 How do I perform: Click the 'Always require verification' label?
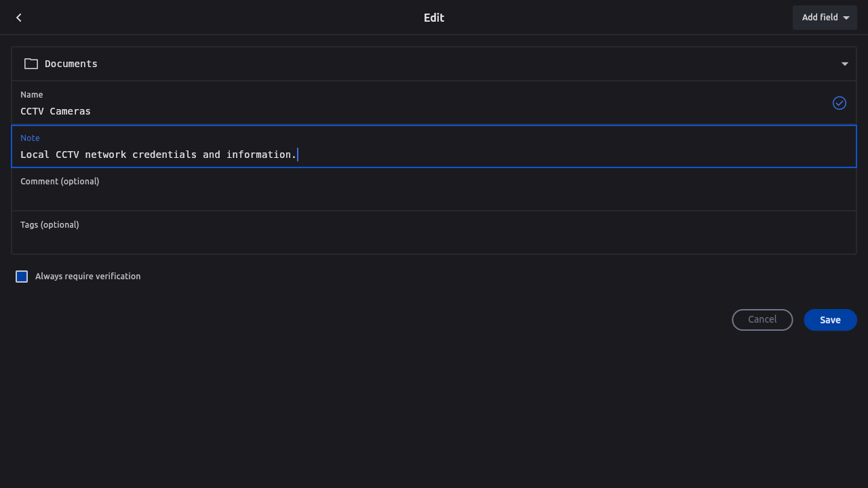click(x=88, y=277)
